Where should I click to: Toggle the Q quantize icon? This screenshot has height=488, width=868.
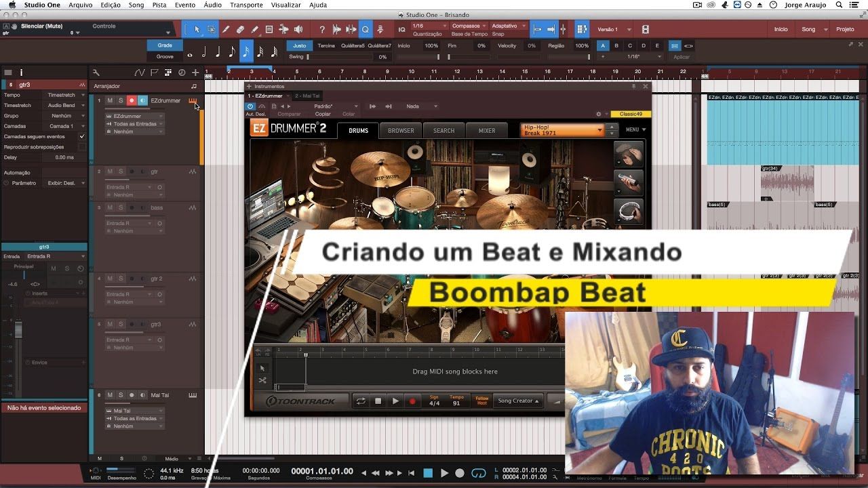pyautogui.click(x=366, y=30)
